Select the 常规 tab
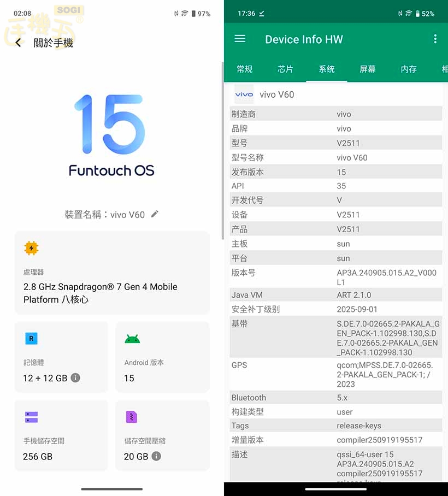The image size is (448, 496). tap(244, 69)
